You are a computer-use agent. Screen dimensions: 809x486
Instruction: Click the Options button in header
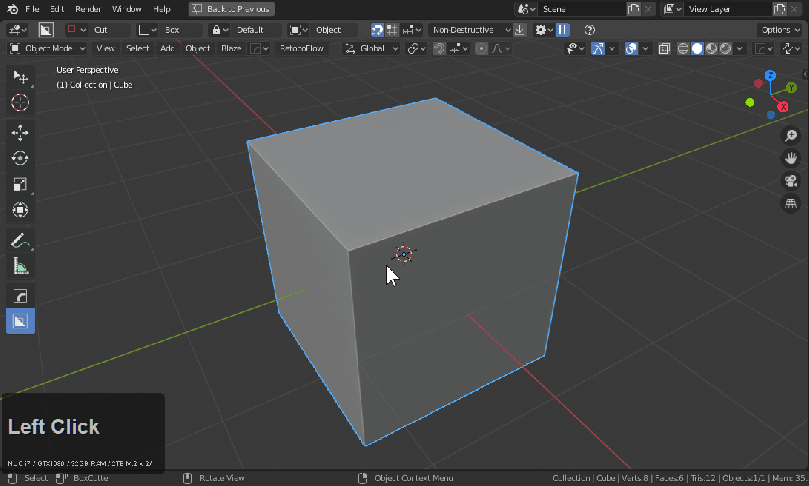[778, 30]
